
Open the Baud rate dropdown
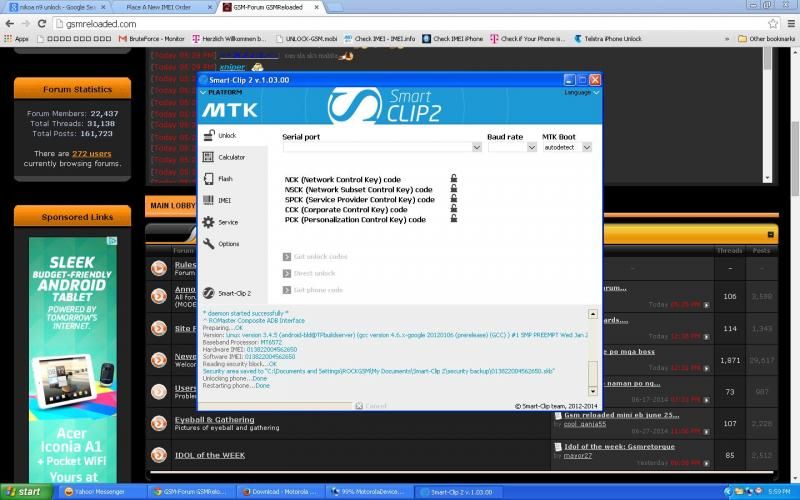pos(532,147)
